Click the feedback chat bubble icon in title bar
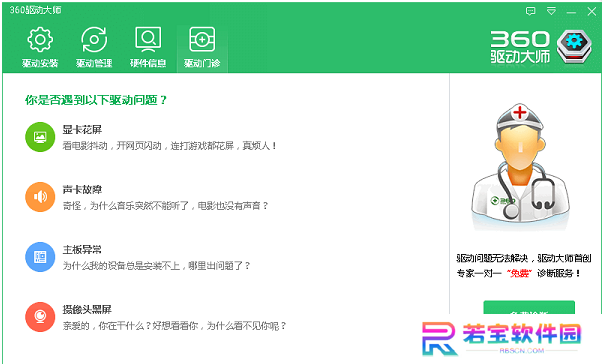 (530, 11)
